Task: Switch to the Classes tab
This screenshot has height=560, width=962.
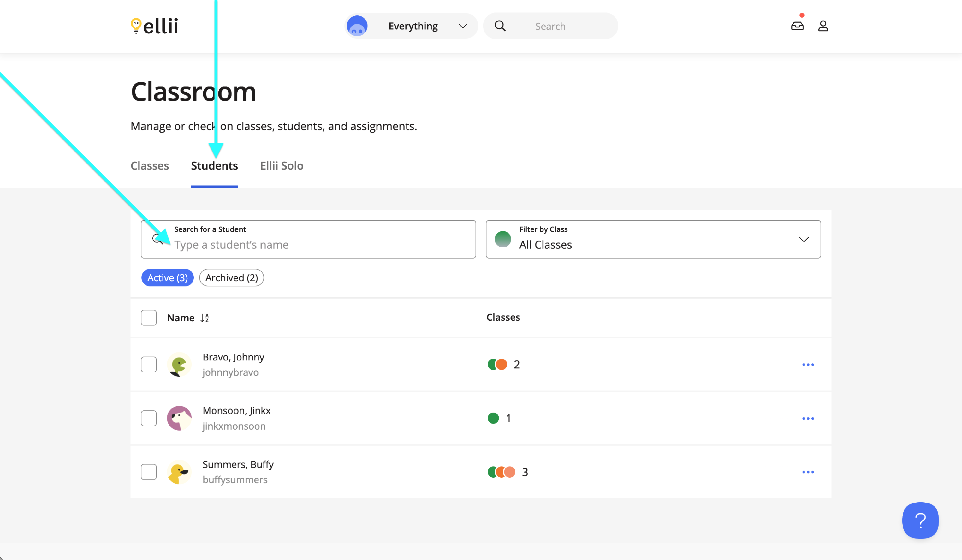Action: click(x=150, y=166)
